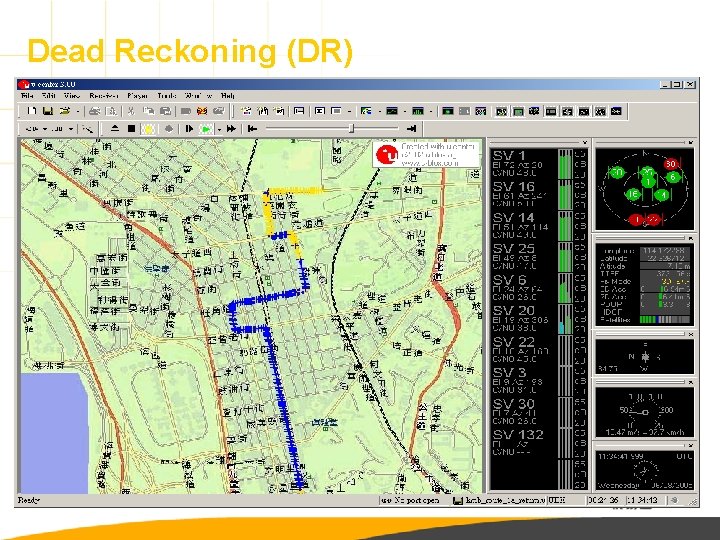Screen dimensions: 720x540
Task: Toggle the last docking window toolbar icon
Action: [617, 111]
